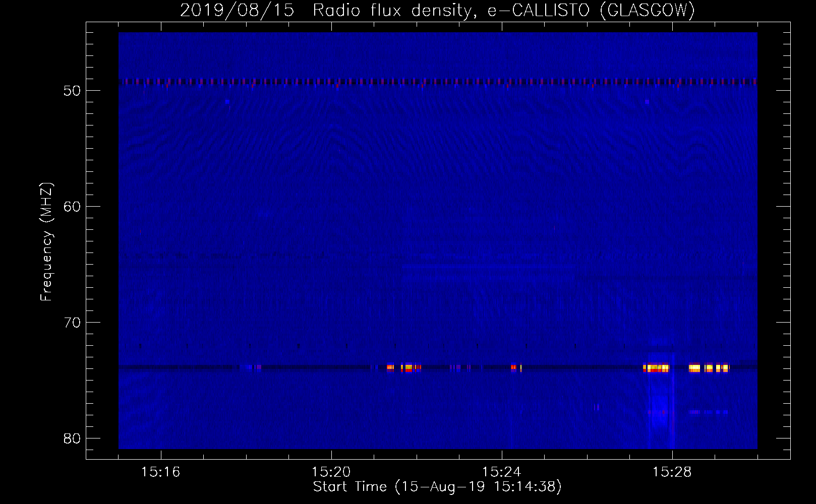Viewport: 816px width, 504px height.
Task: Click the plot title "Radio flux density, e-CALLISTO (GLASGOW)"
Action: 504,11
